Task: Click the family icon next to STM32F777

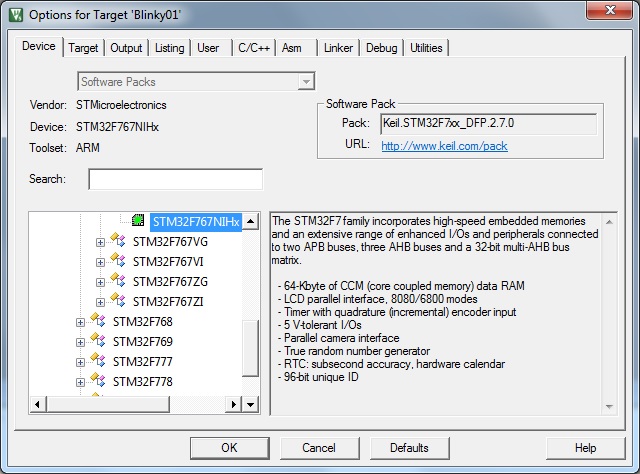Action: [98, 360]
